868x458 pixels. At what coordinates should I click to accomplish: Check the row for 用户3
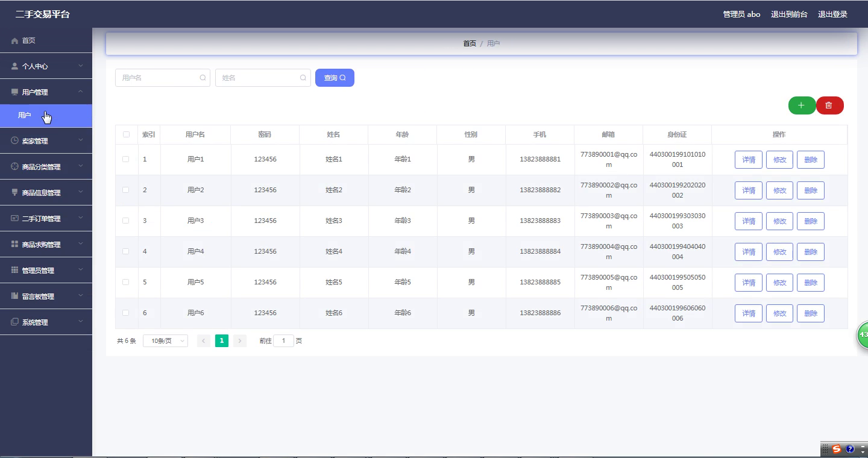pyautogui.click(x=126, y=221)
